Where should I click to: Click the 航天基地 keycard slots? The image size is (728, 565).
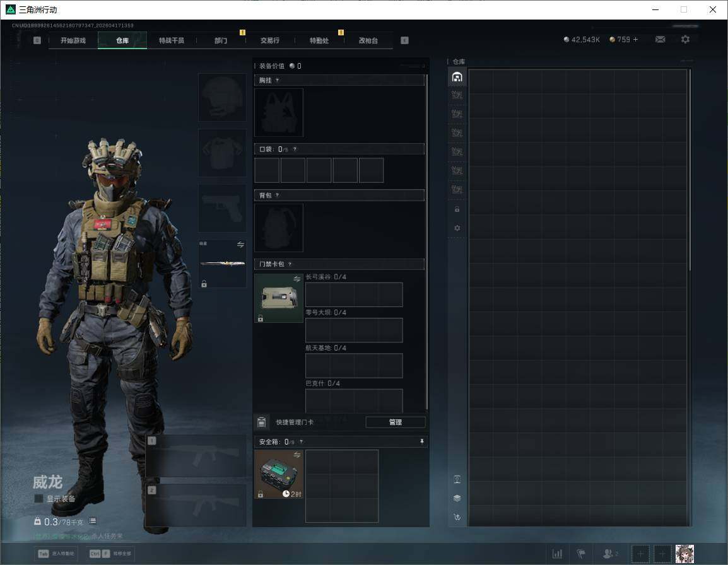[x=354, y=365]
